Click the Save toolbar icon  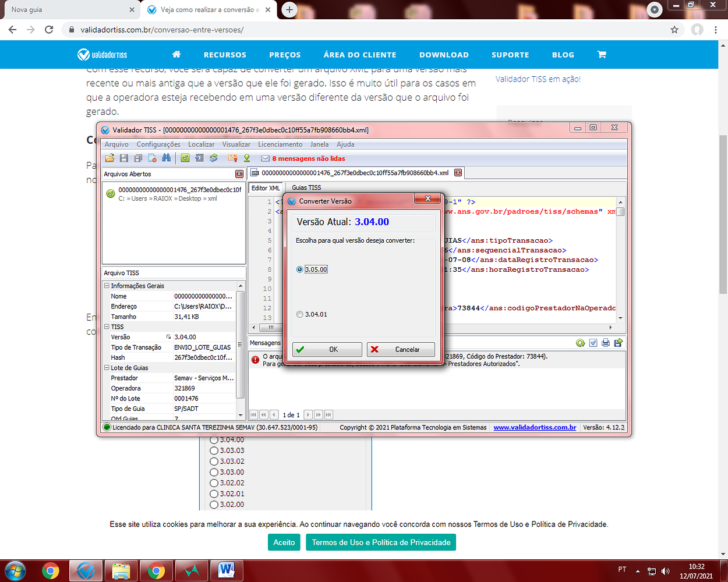pos(123,158)
